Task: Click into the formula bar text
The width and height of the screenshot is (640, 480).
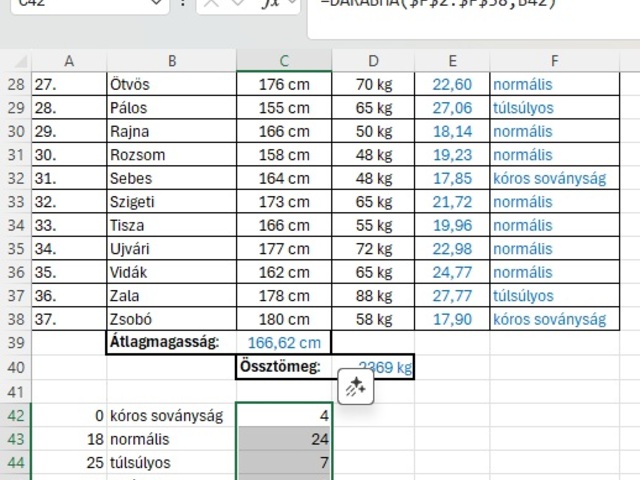Action: click(470, 6)
